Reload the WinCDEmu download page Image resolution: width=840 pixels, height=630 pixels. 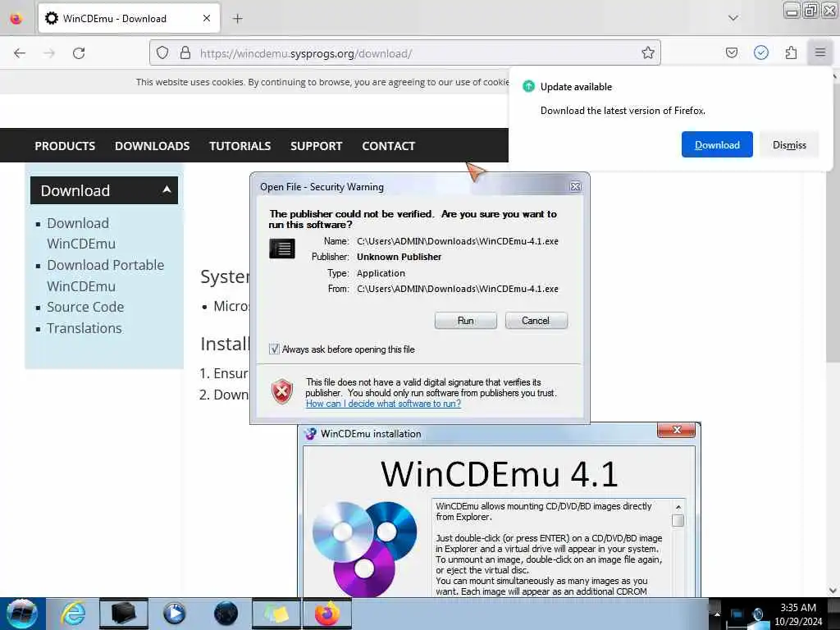[x=79, y=53]
